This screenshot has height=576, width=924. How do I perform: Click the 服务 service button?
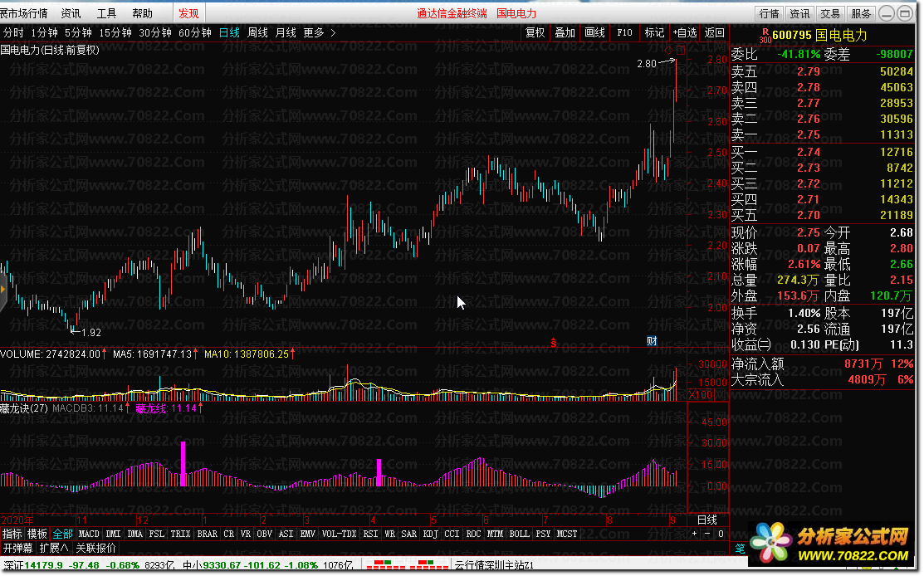(861, 13)
